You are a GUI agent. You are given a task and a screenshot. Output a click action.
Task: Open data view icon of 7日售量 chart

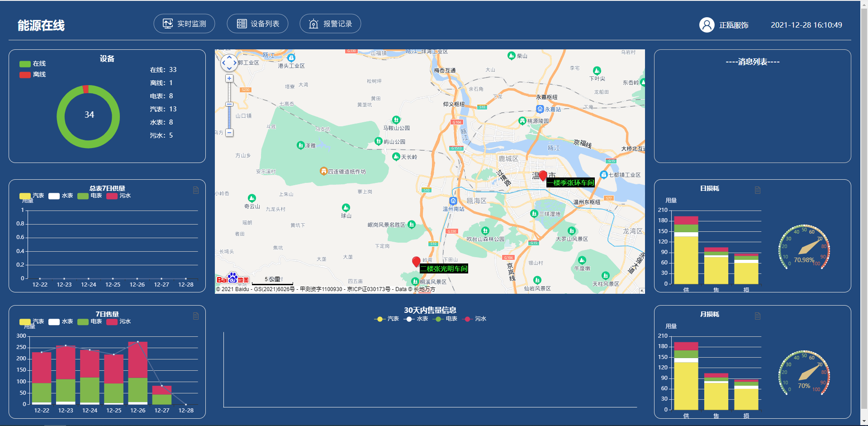click(x=196, y=316)
